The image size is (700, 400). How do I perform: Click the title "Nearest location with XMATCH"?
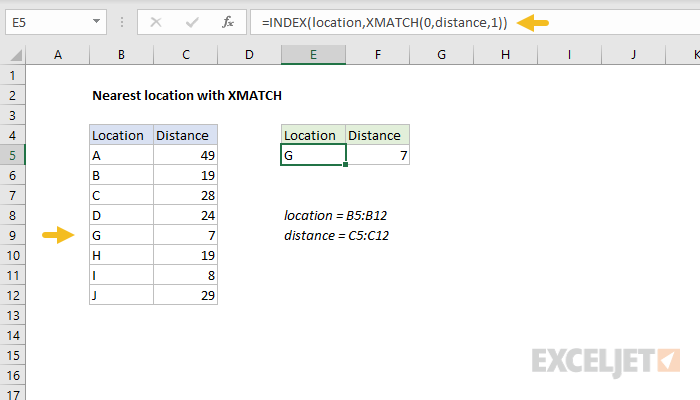[x=187, y=96]
